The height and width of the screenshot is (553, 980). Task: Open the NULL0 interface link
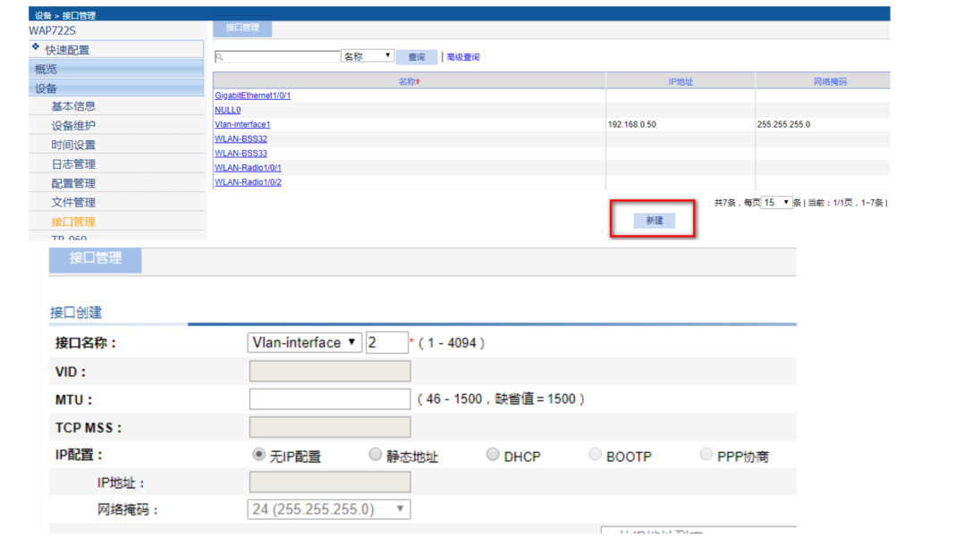coord(227,110)
